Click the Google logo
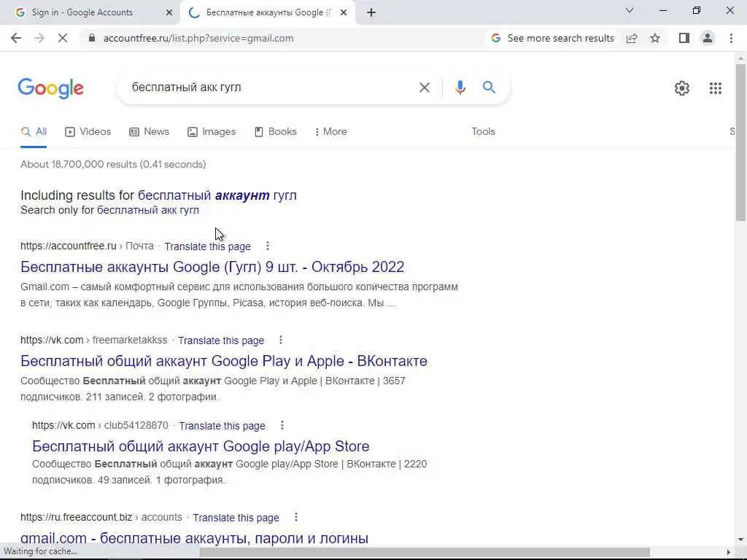747x560 pixels. (x=51, y=88)
